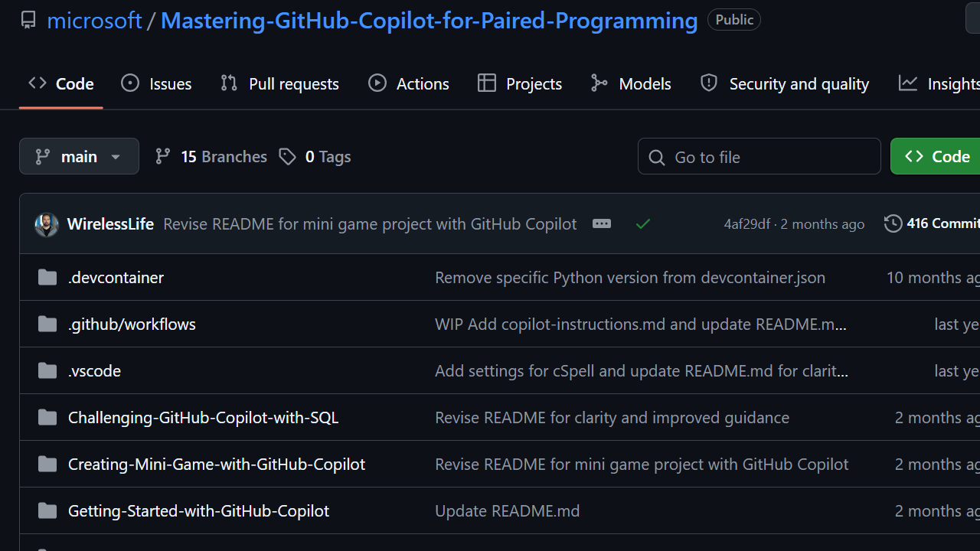The width and height of the screenshot is (980, 551).
Task: Open the WirelessLife author link
Action: [110, 223]
